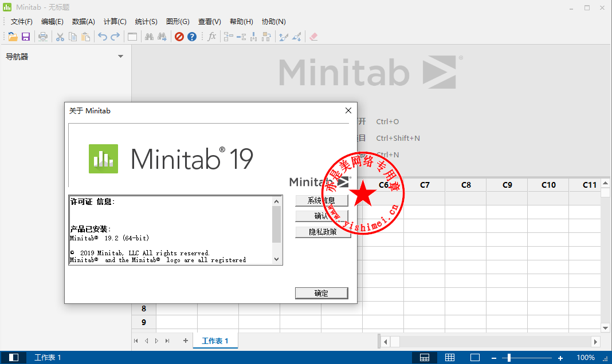Open the 编辑(E) menu
The image size is (612, 364).
pyautogui.click(x=52, y=22)
